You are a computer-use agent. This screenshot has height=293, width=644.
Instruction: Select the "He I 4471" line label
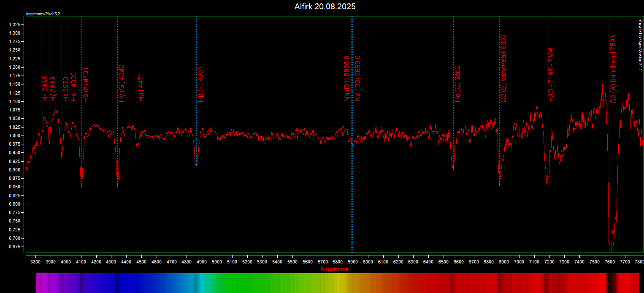pos(141,87)
